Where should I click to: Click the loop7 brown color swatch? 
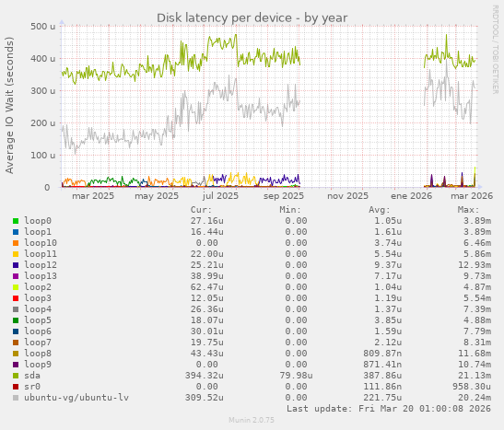16,343
